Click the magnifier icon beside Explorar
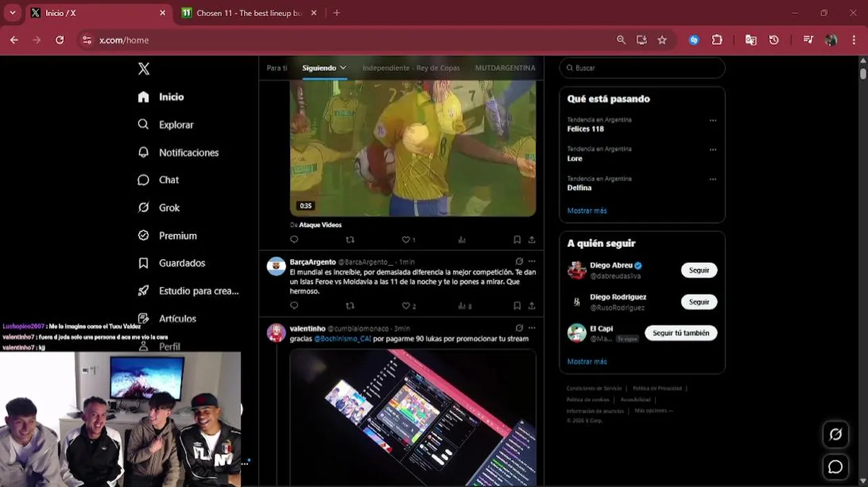The height and width of the screenshot is (487, 868). click(143, 124)
